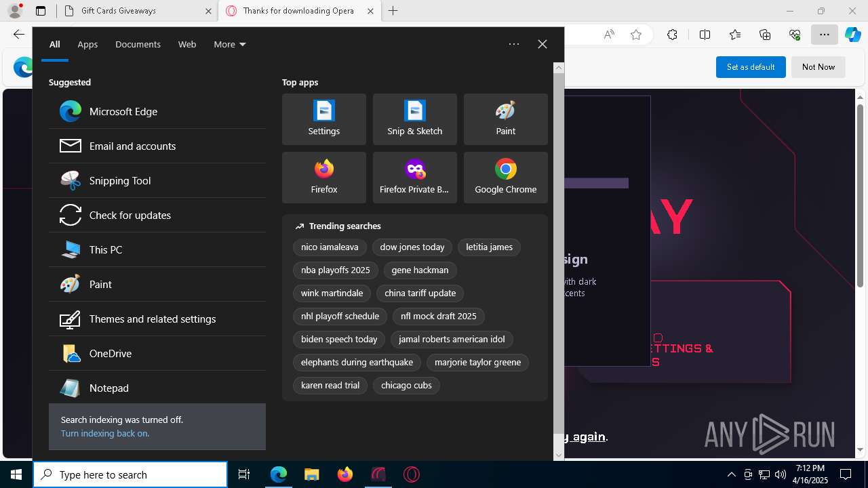Open Edge Extensions puzzle icon

tap(672, 35)
